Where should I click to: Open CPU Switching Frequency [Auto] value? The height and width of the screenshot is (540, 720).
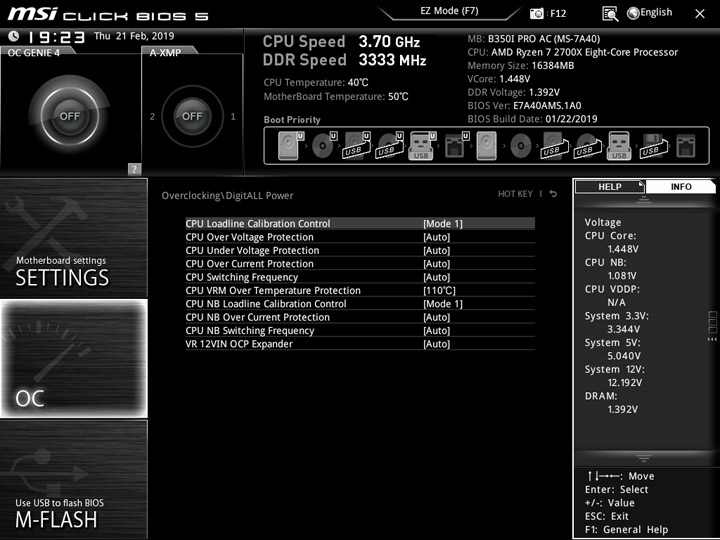coord(436,277)
